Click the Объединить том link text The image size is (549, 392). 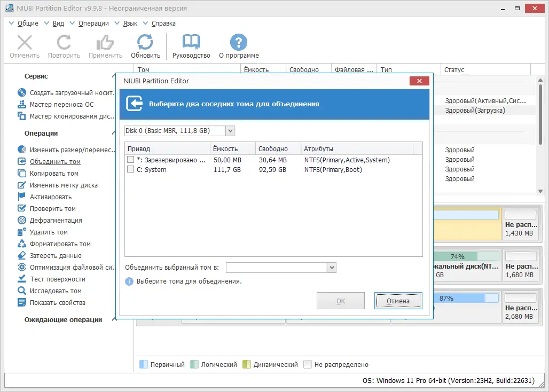pos(55,162)
